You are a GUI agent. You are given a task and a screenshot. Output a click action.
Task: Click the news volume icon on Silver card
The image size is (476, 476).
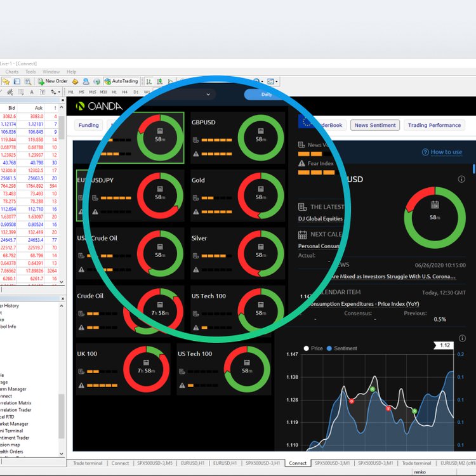(196, 255)
